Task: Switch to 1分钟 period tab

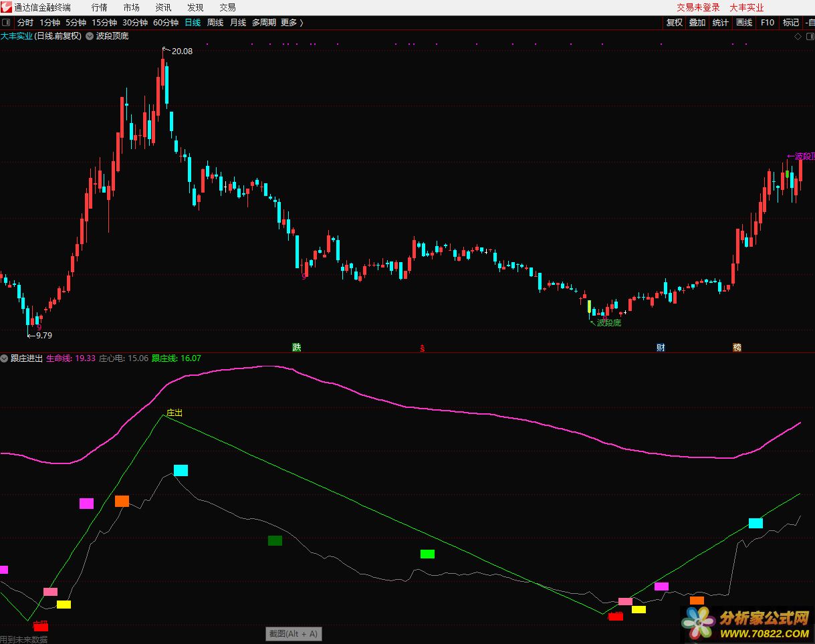Action: click(x=49, y=23)
